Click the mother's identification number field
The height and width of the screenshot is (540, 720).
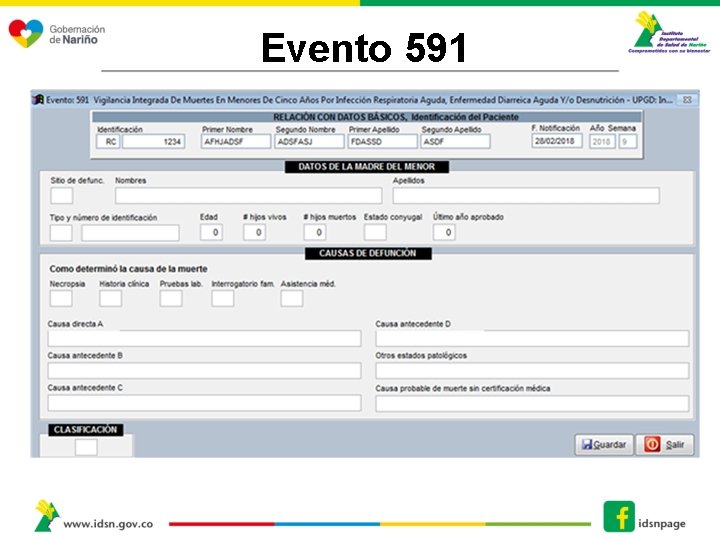[130, 233]
